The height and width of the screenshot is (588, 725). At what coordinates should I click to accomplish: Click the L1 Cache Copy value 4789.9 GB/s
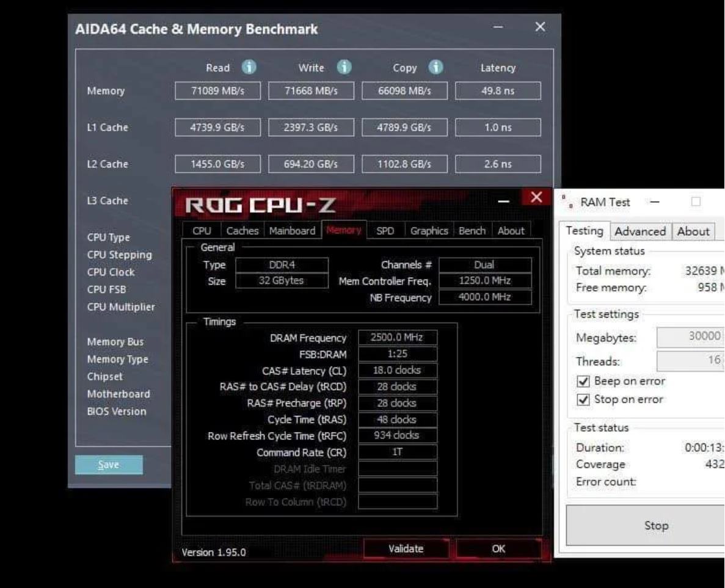click(x=404, y=127)
